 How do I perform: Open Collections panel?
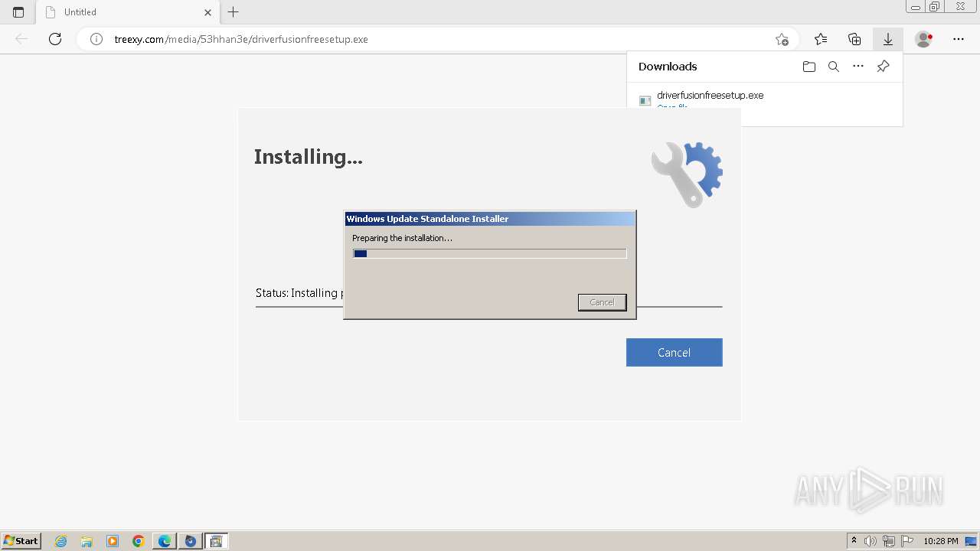coord(854,39)
